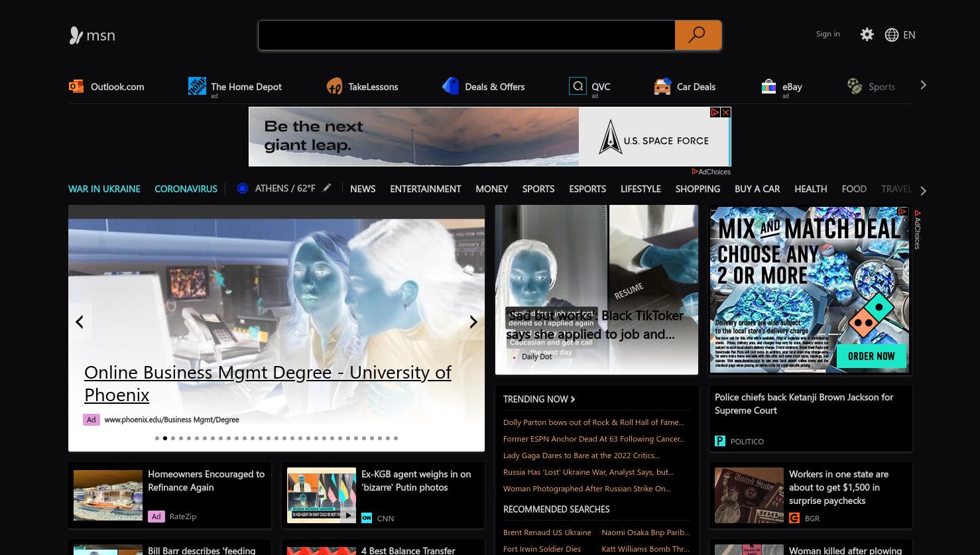Screen dimensions: 980x555
Task: Click into the MSN search field
Action: tap(467, 35)
